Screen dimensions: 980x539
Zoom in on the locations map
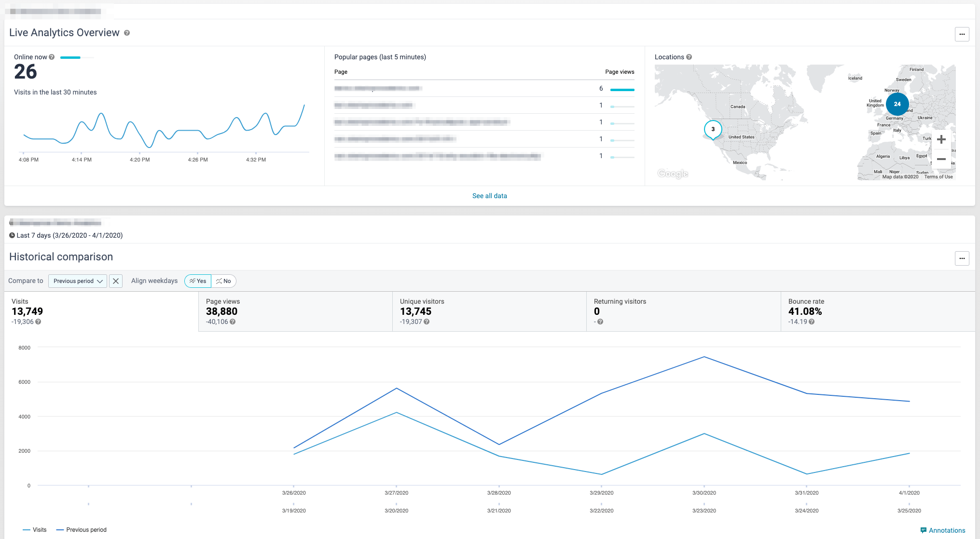coord(941,140)
